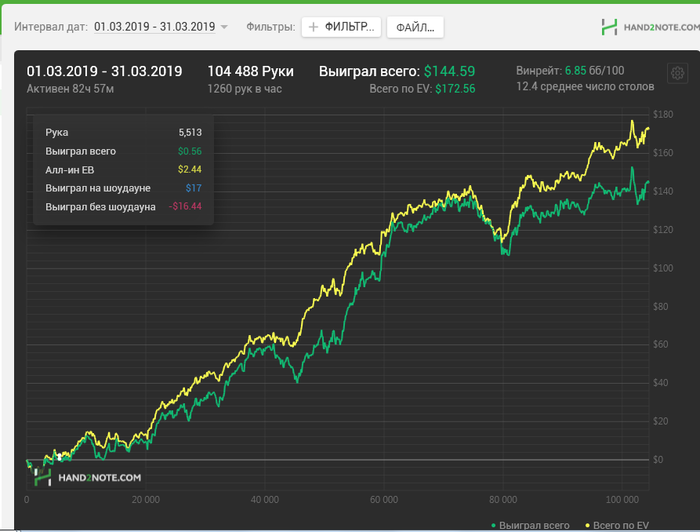Click the tooltip Выиграл всего $0.56 value
This screenshot has height=532, width=700.
tap(190, 151)
